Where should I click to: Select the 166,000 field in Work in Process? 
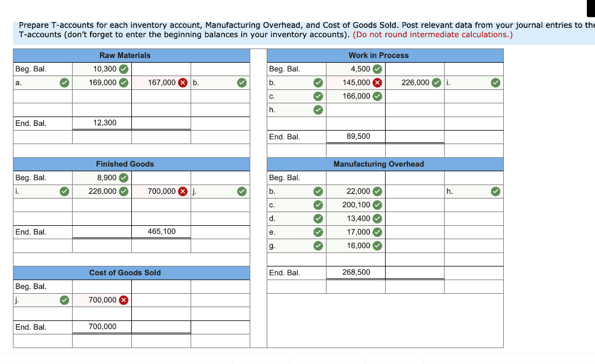(356, 96)
